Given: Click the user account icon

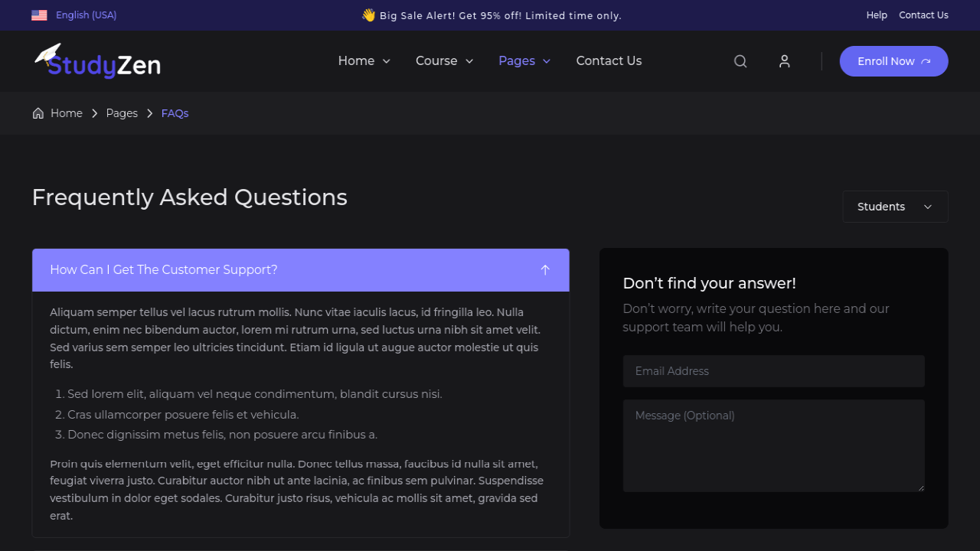Looking at the screenshot, I should click(784, 61).
